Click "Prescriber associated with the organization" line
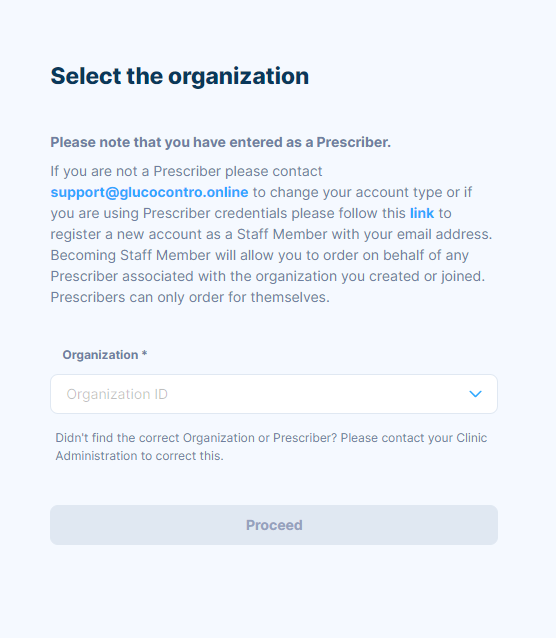Viewport: 556px width, 638px height. [x=268, y=276]
